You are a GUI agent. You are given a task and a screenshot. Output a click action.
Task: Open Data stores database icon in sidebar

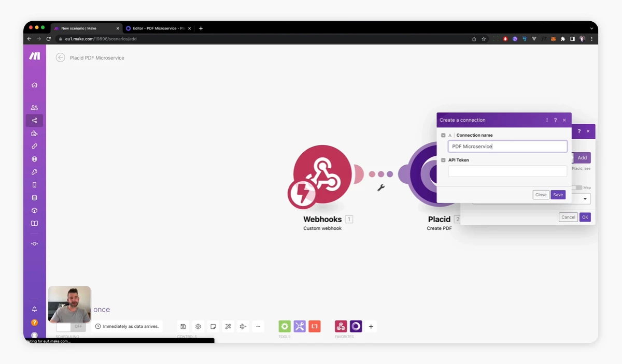pyautogui.click(x=34, y=198)
